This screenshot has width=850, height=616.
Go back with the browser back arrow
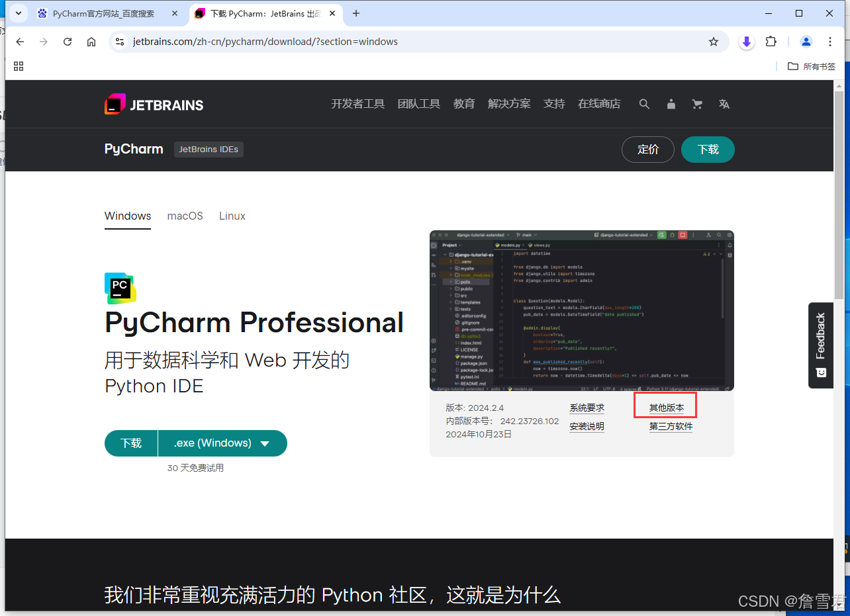coord(20,42)
